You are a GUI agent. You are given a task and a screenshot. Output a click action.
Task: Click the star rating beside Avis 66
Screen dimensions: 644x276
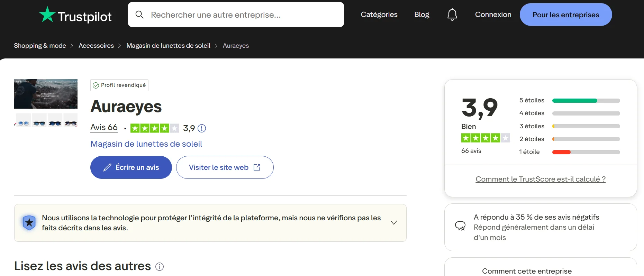click(x=155, y=128)
